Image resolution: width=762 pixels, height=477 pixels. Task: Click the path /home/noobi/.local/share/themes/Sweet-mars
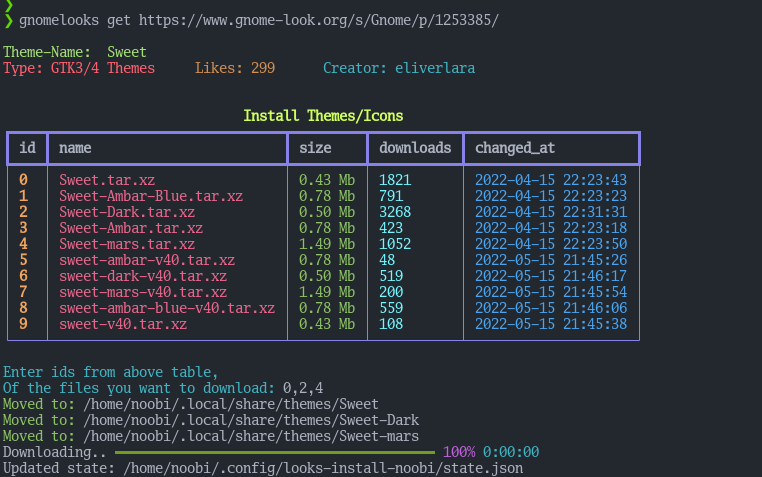[x=251, y=436]
